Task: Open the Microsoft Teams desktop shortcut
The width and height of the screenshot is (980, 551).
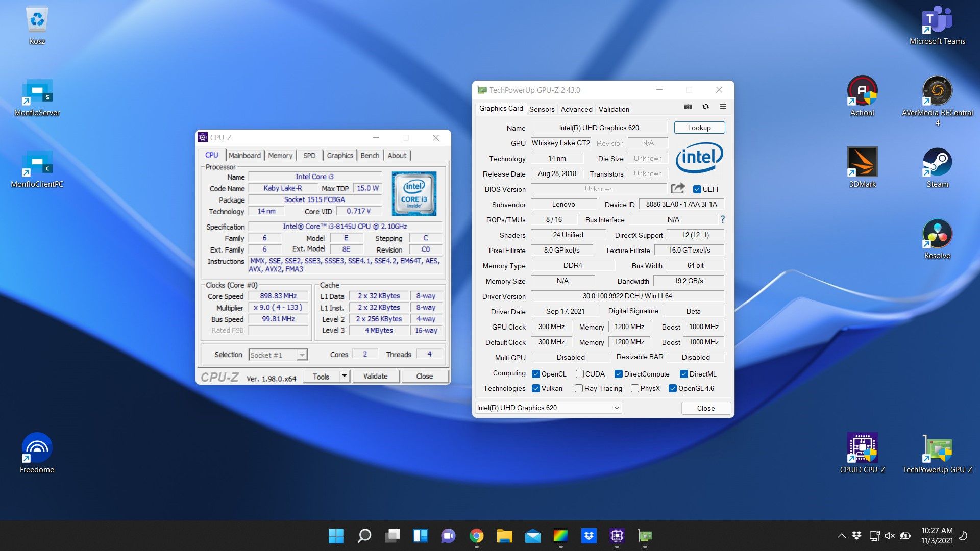Action: click(937, 26)
